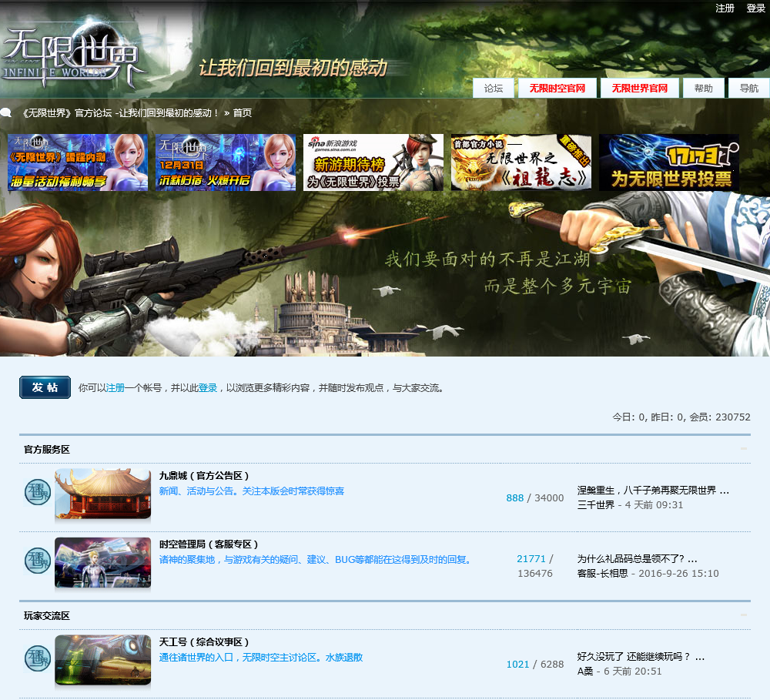Open the user A桑 profile link
Screen dimensions: 770x700
pyautogui.click(x=585, y=672)
